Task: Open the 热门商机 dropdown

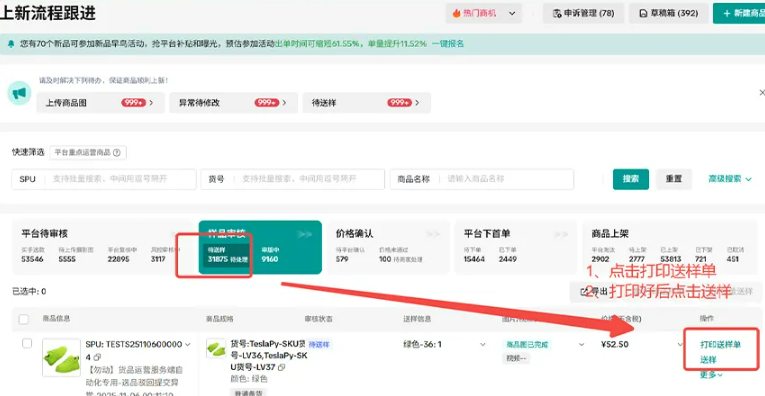Action: [x=483, y=14]
